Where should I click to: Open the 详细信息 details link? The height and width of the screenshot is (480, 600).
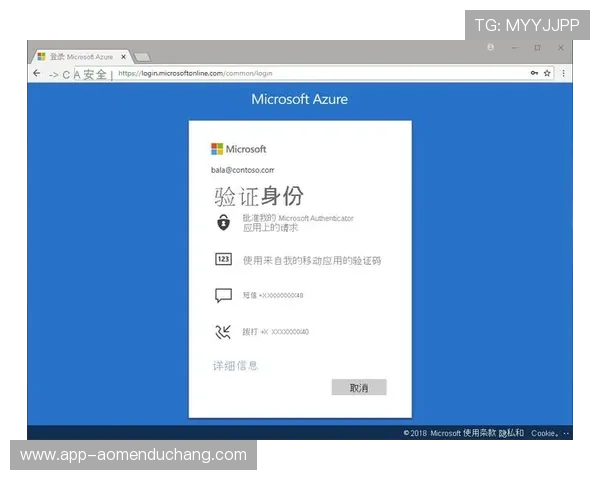tap(235, 365)
